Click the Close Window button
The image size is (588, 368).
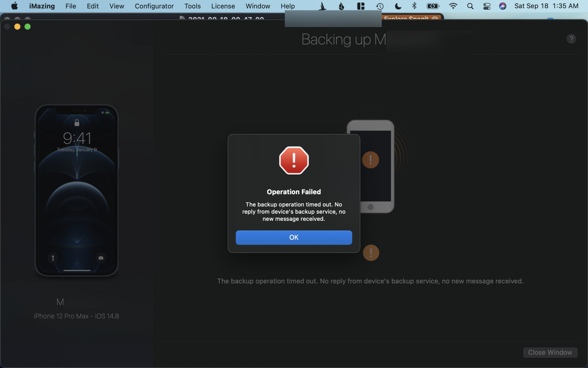coord(550,352)
